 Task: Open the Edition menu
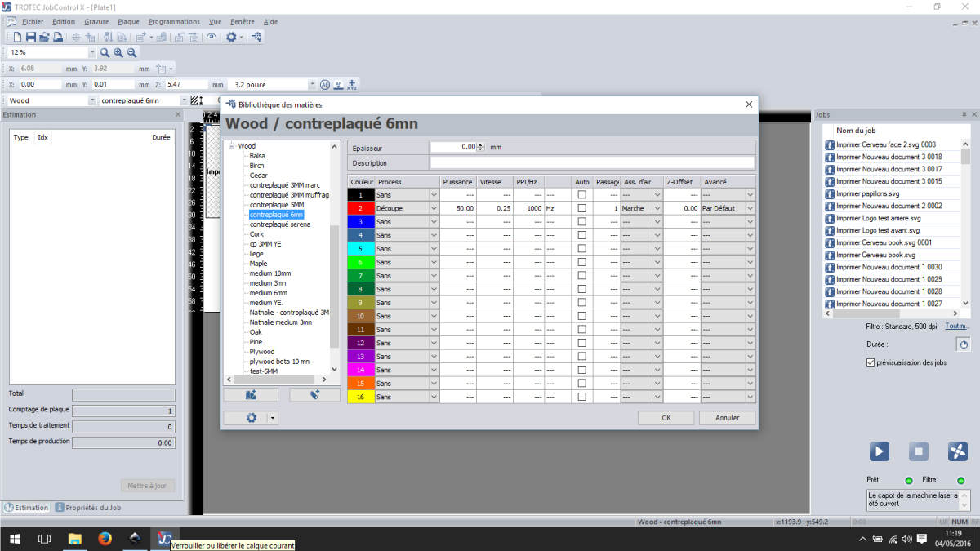(64, 22)
